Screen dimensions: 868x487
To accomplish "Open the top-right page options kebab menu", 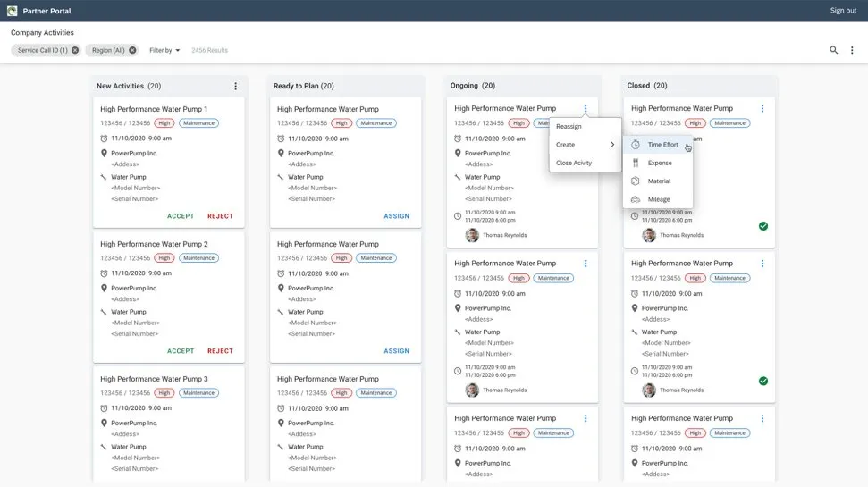I will (x=852, y=50).
